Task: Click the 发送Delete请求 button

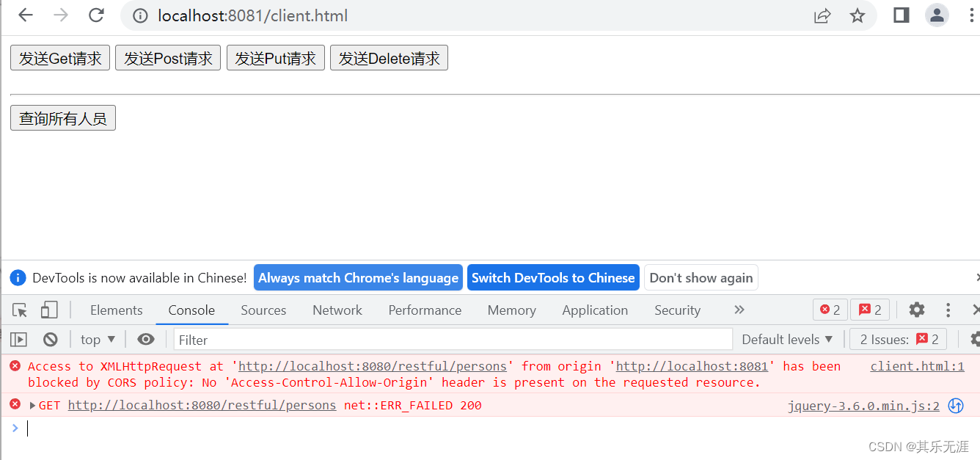Action: (389, 58)
